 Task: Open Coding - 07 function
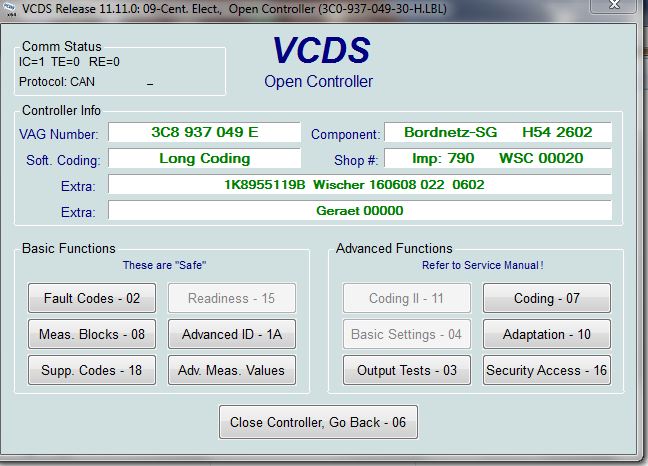point(547,298)
